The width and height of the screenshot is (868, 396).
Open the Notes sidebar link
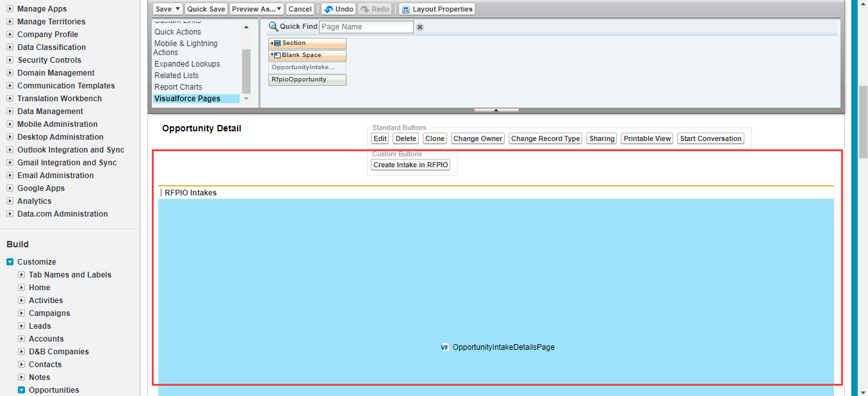(40, 377)
